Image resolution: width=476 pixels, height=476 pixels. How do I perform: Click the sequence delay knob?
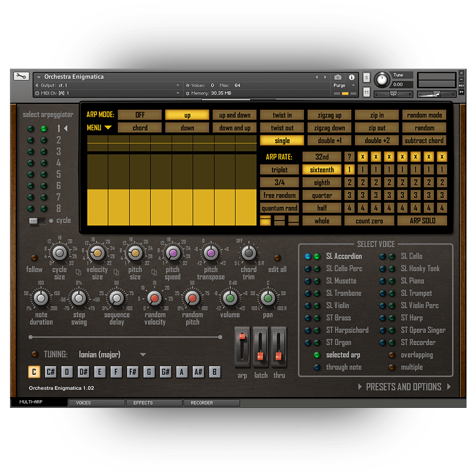tap(117, 299)
